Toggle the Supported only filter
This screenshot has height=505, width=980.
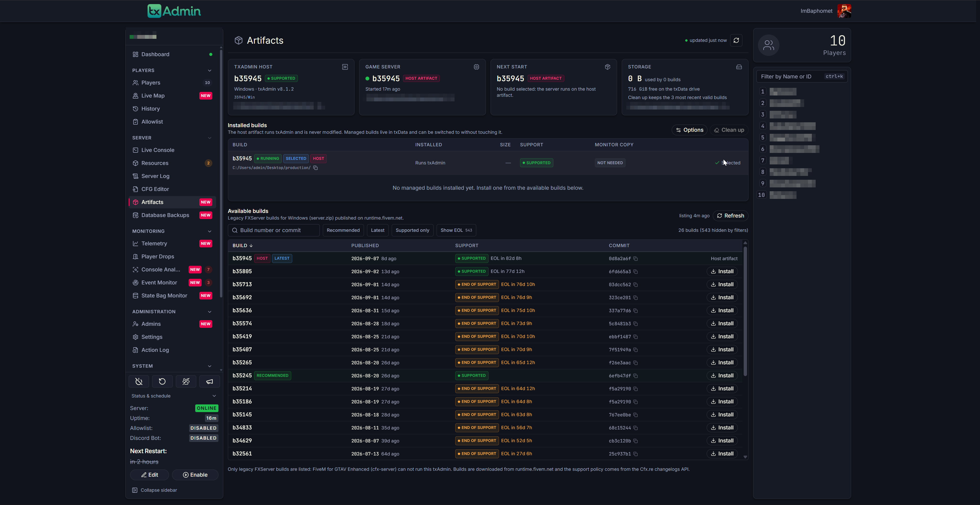(x=412, y=230)
